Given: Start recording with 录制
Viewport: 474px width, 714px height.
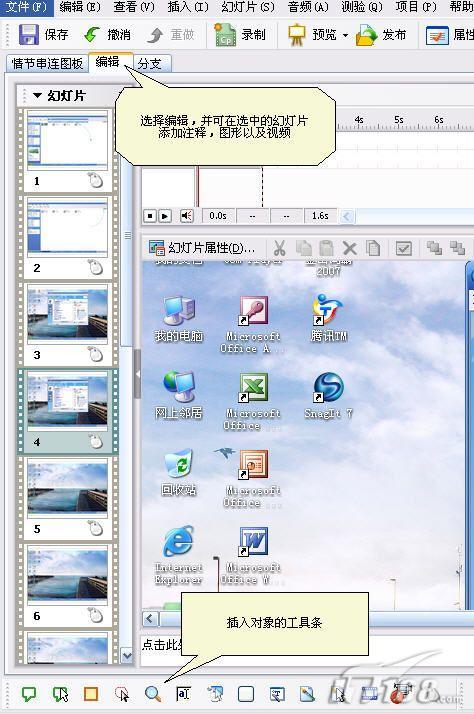Looking at the screenshot, I should pyautogui.click(x=240, y=35).
